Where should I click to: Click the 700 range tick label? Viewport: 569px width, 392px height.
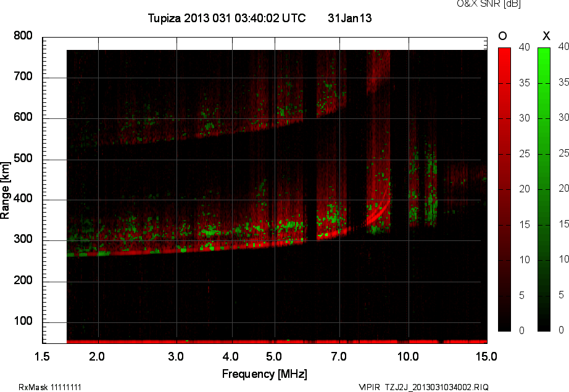[x=23, y=76]
